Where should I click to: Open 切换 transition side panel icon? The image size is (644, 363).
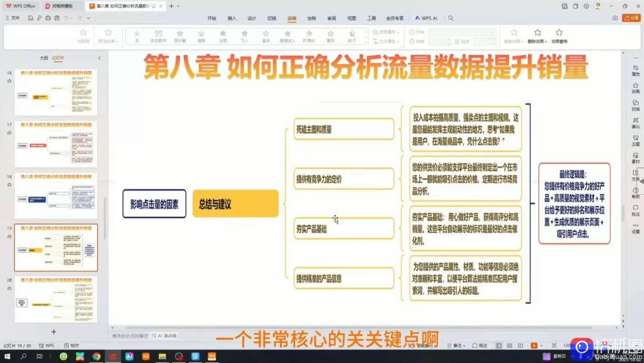(x=636, y=105)
